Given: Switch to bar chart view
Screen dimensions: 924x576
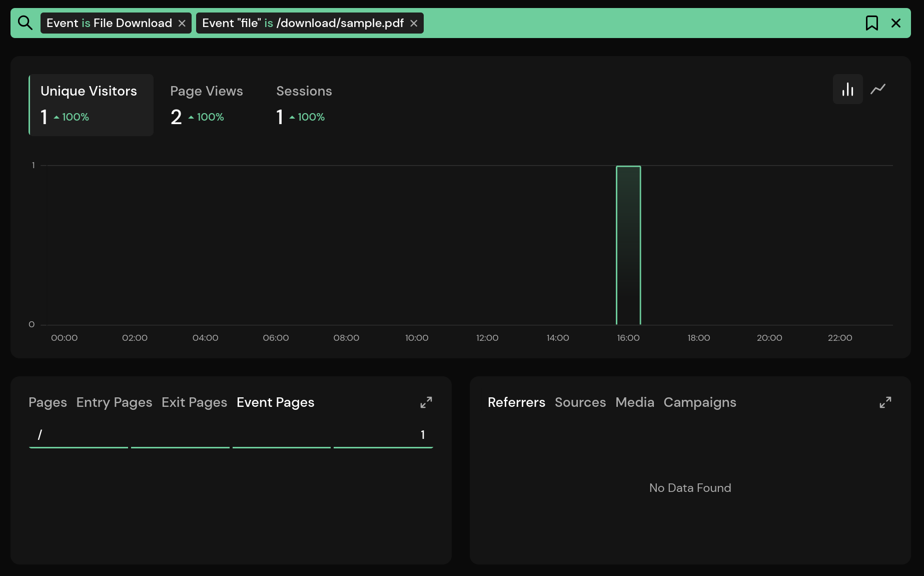Looking at the screenshot, I should point(847,89).
